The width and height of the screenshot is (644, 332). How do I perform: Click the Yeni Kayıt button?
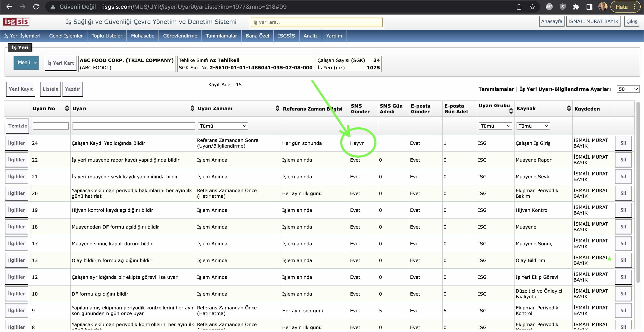click(x=21, y=89)
